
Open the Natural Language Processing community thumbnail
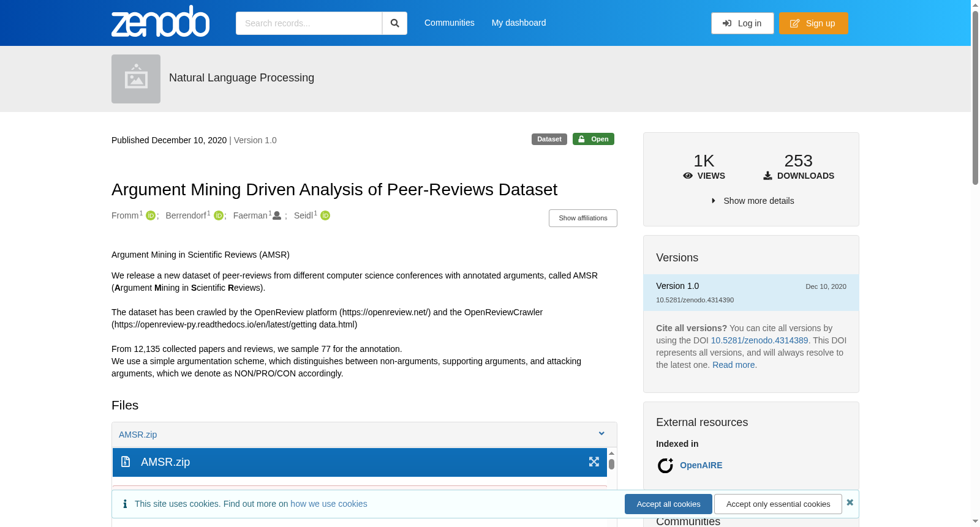[136, 79]
